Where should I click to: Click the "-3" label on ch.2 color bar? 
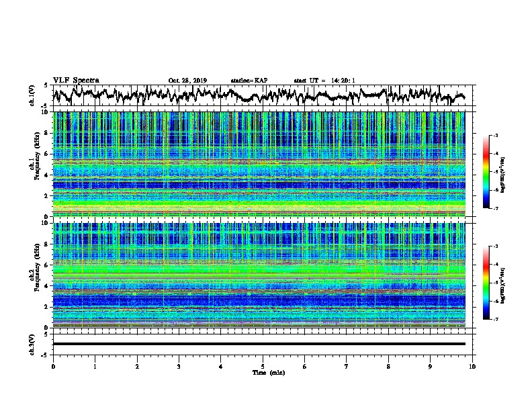tap(496, 246)
